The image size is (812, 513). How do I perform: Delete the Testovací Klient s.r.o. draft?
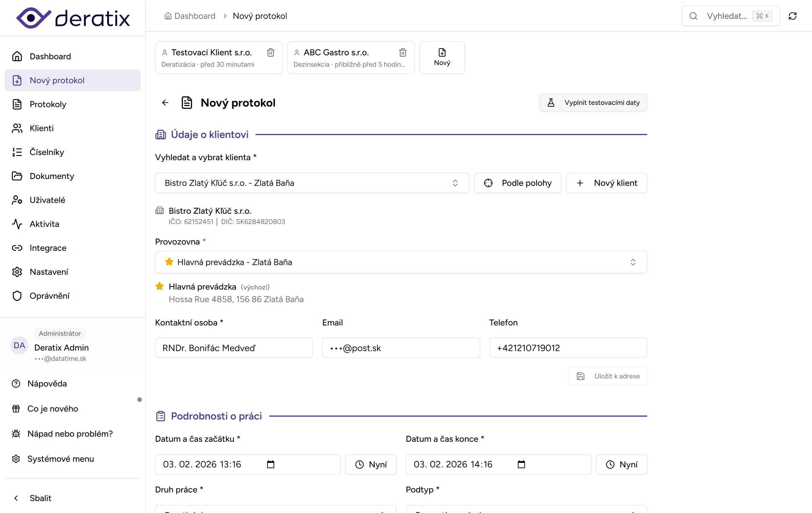click(270, 53)
